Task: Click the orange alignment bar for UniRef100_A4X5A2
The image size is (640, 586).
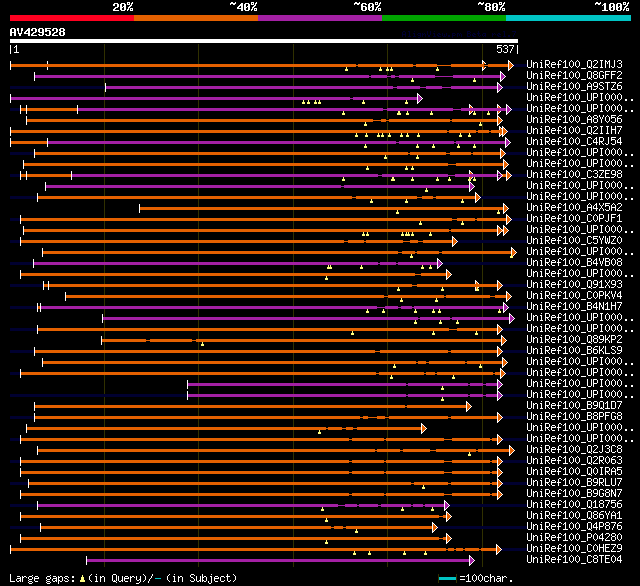Action: point(324,208)
